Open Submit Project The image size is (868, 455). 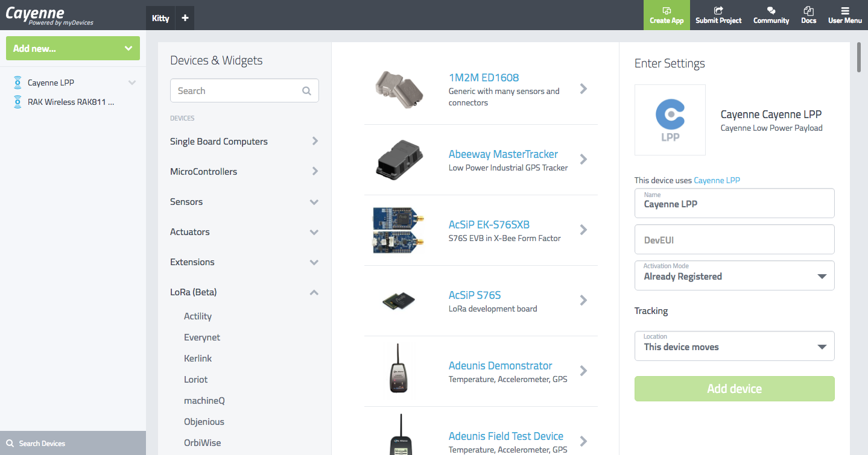[718, 15]
